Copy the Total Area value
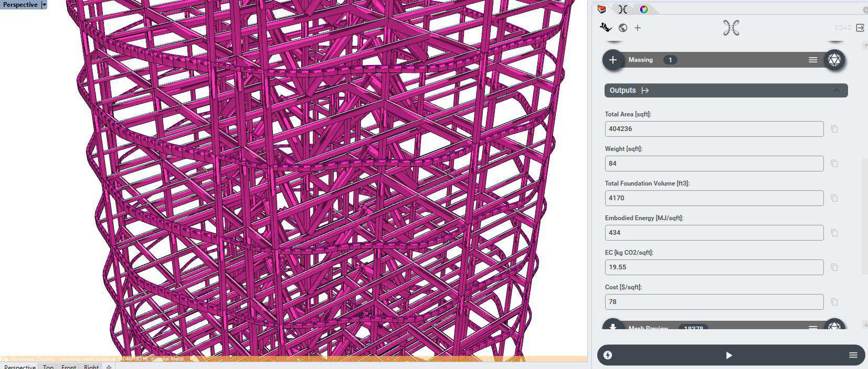Image resolution: width=868 pixels, height=369 pixels. pyautogui.click(x=834, y=129)
